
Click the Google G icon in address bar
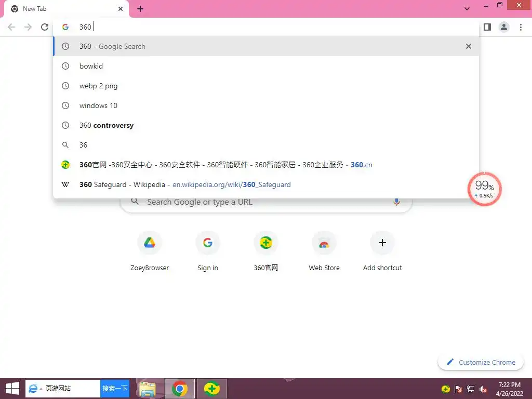point(65,27)
